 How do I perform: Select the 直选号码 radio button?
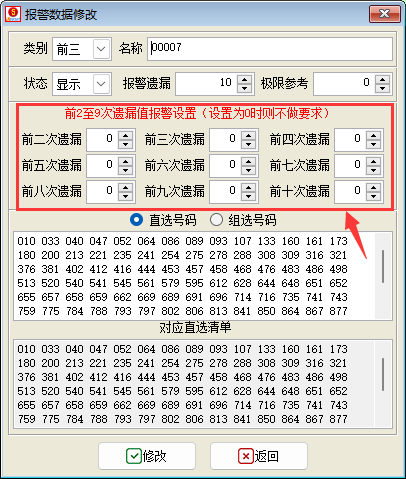(136, 220)
